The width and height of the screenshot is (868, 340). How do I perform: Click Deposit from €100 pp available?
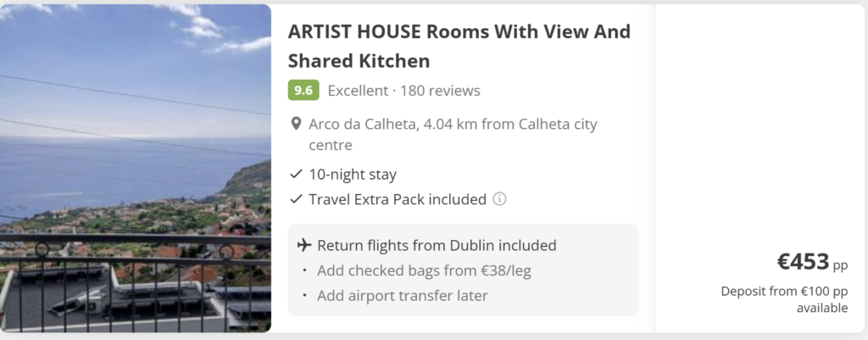coord(784,299)
